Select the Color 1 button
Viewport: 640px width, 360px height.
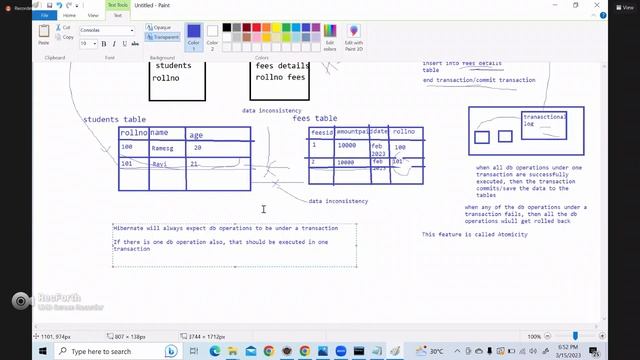(x=194, y=37)
